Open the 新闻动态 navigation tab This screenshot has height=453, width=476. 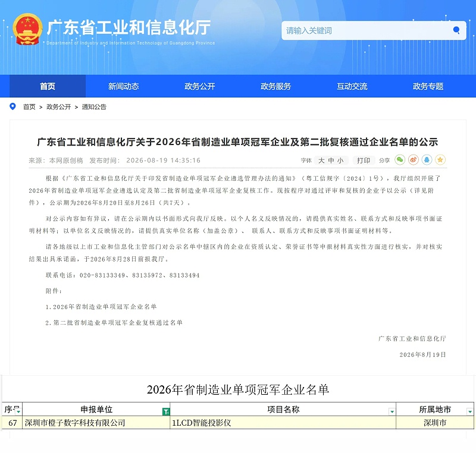coord(124,86)
